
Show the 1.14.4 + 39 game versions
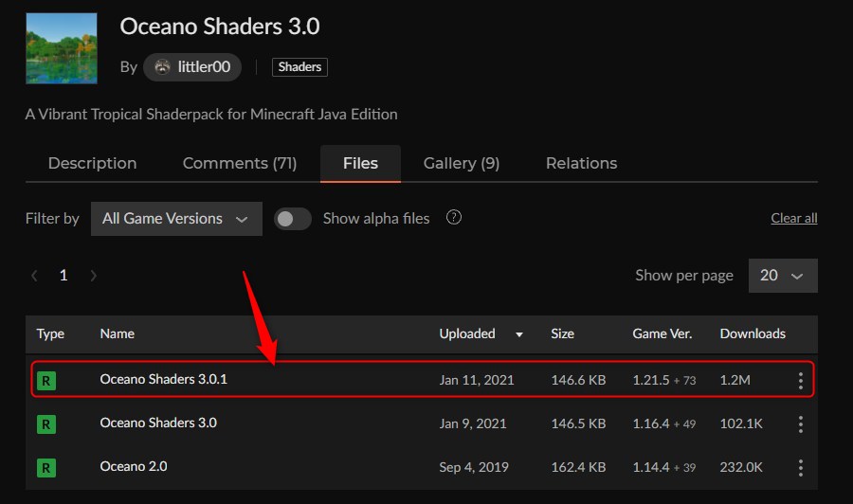664,467
